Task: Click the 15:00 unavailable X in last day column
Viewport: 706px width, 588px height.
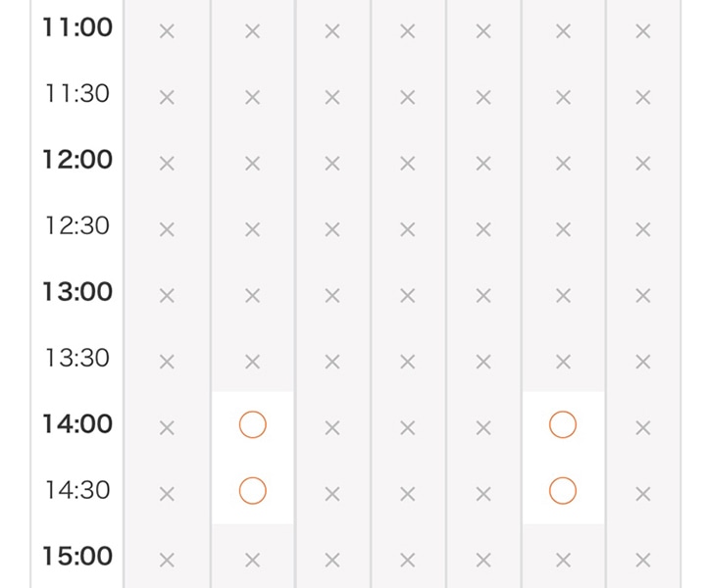Action: tap(643, 561)
